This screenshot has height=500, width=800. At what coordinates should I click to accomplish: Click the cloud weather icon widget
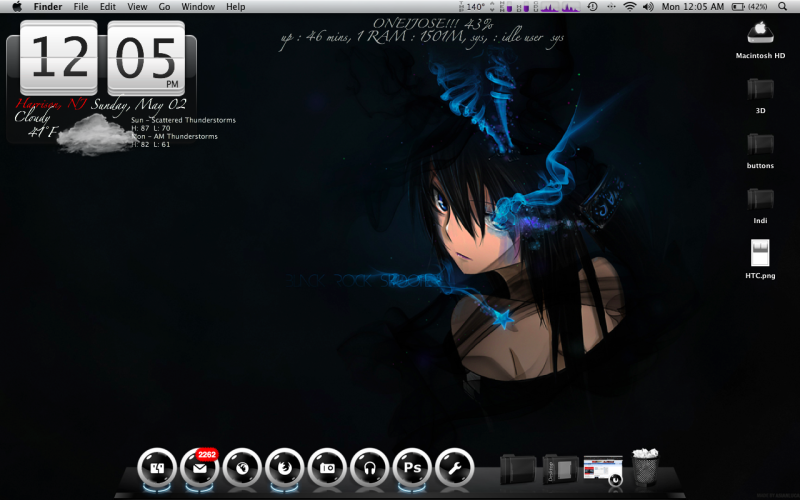click(95, 135)
